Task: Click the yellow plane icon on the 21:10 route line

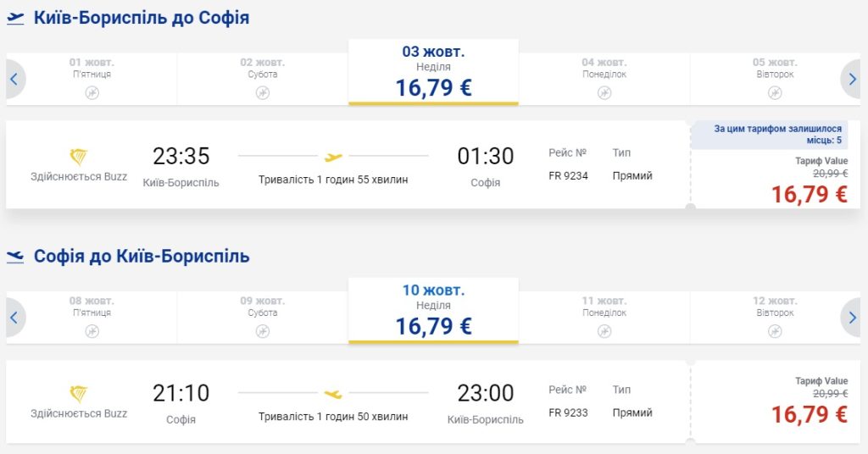Action: click(x=334, y=393)
